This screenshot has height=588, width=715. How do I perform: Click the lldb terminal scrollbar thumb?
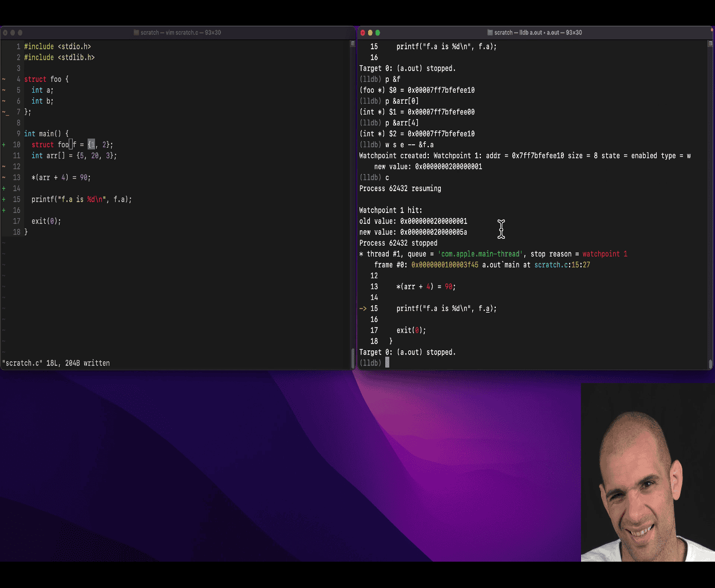710,364
